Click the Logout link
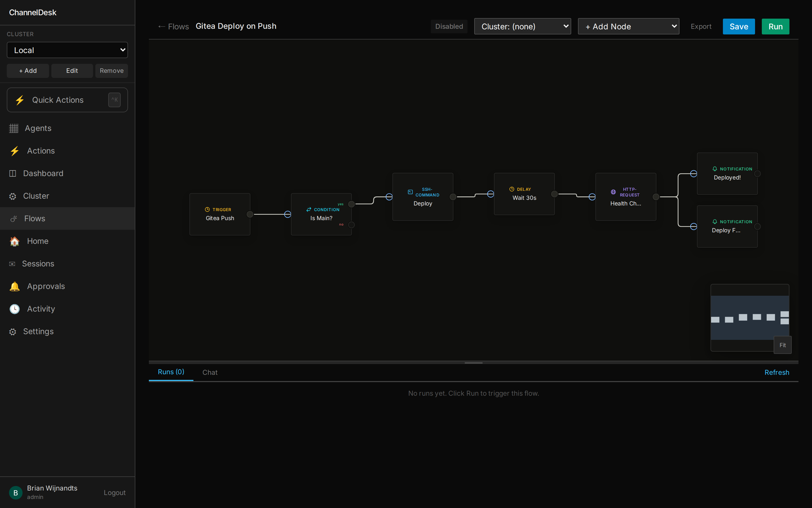This screenshot has width=812, height=508. point(114,492)
